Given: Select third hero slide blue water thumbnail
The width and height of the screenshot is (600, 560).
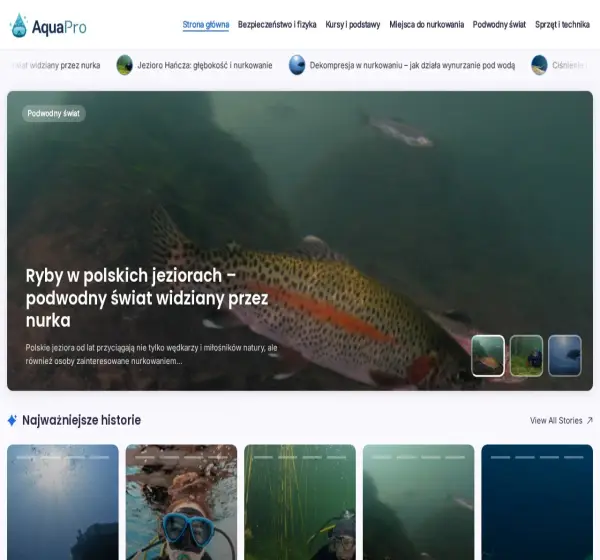Looking at the screenshot, I should click(x=565, y=356).
